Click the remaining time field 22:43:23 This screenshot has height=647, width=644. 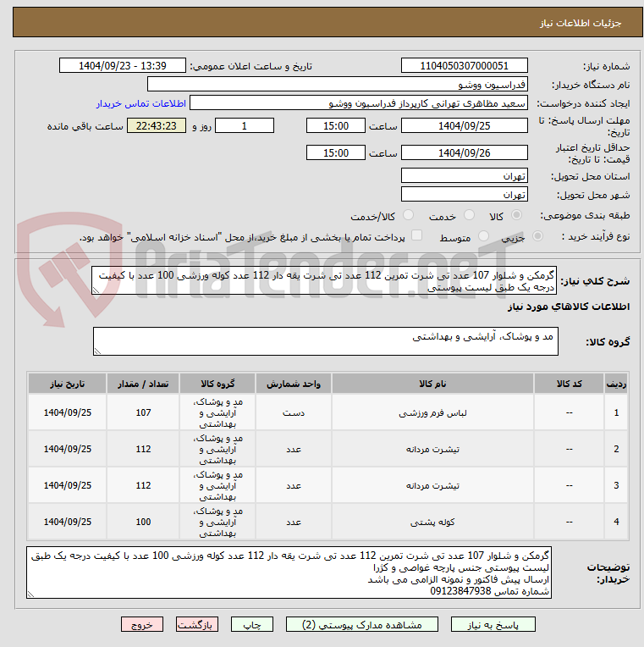[157, 125]
